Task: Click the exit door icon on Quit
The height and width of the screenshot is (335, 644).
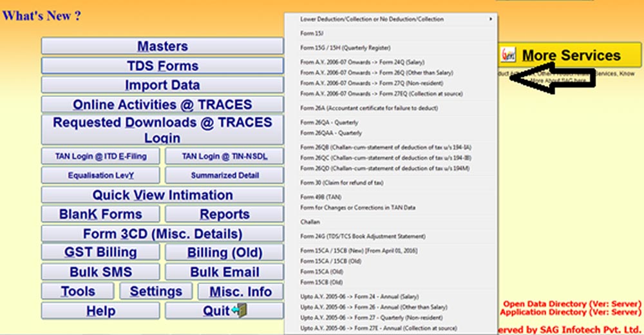Action: pyautogui.click(x=239, y=311)
